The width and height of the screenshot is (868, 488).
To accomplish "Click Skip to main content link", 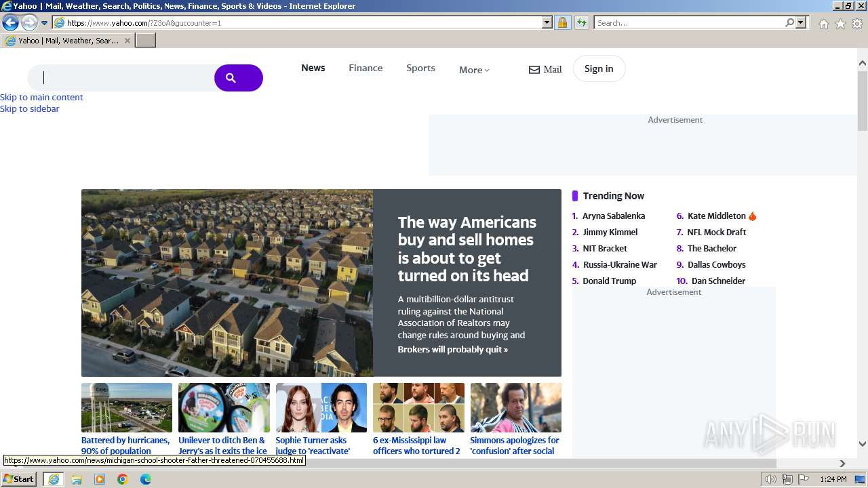I will point(41,97).
